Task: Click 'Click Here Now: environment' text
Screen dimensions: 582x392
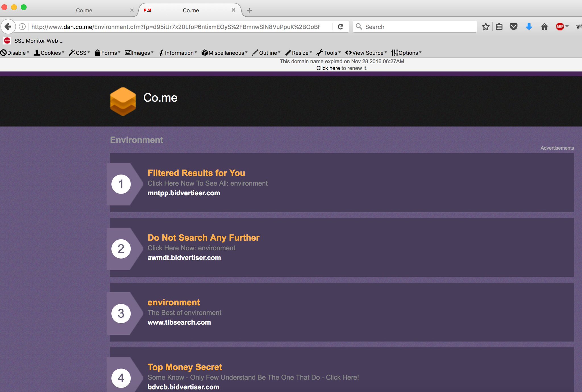Action: [191, 248]
